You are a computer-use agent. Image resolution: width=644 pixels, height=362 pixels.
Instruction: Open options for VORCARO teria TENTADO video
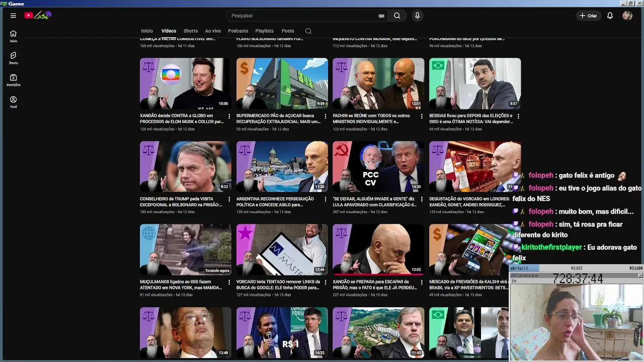(326, 282)
